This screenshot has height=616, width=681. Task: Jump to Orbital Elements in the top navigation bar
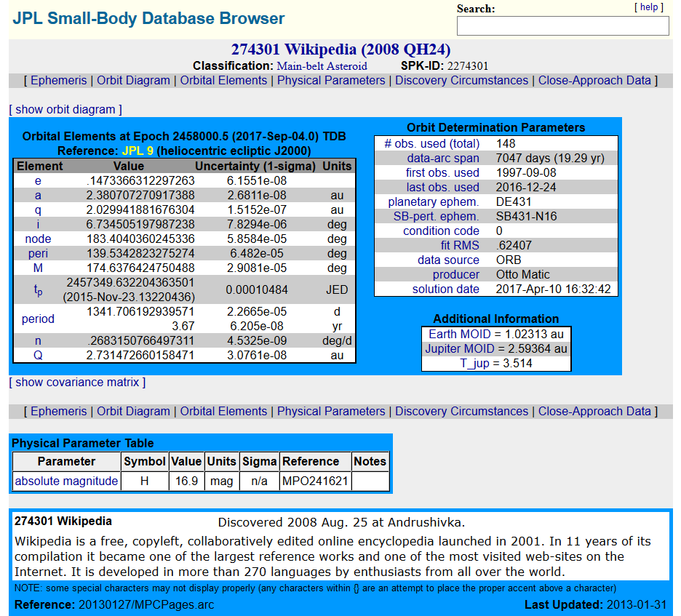click(x=223, y=80)
